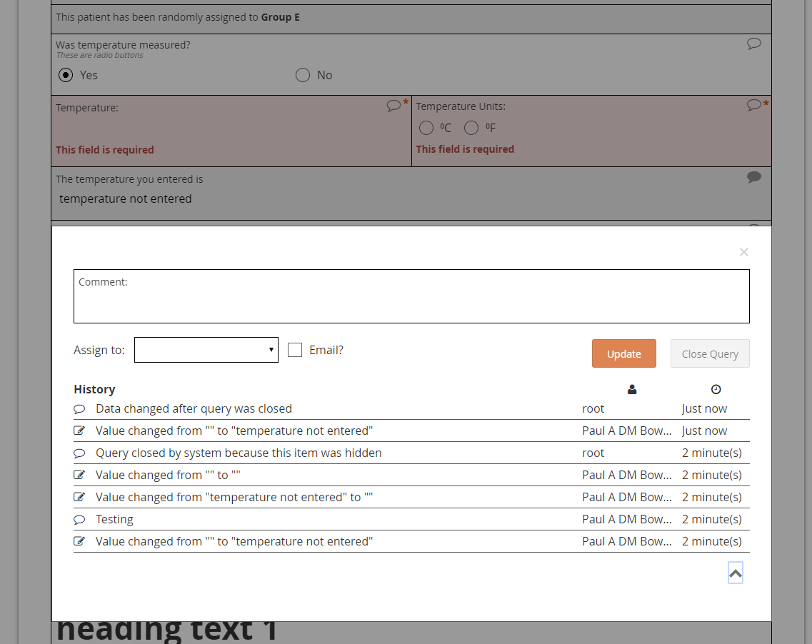
Task: Click the Update button
Action: (623, 353)
